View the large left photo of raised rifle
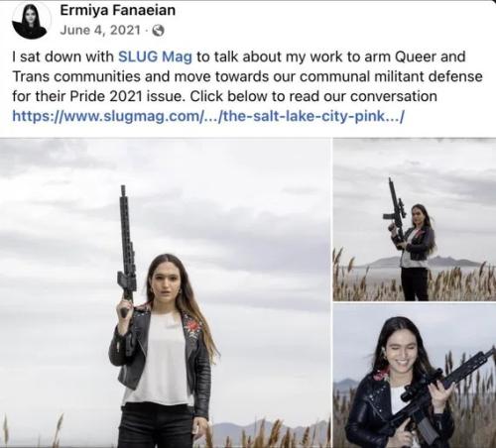The image size is (496, 448). [165, 293]
